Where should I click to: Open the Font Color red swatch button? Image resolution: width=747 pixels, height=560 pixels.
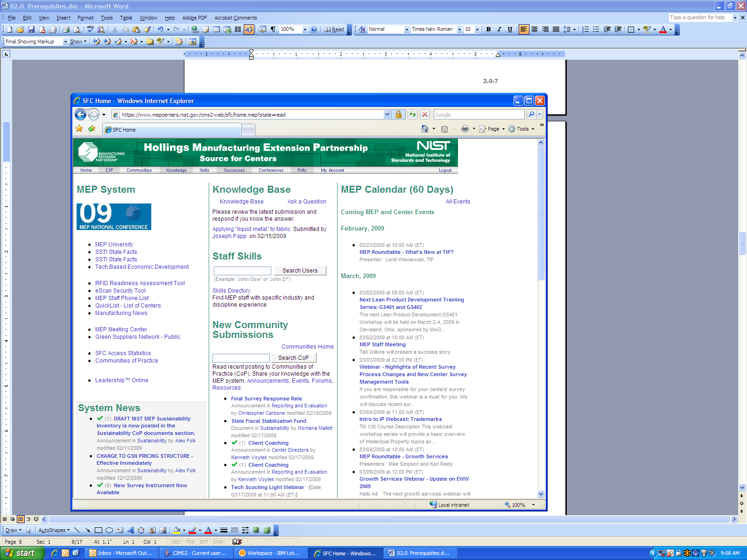[x=663, y=29]
